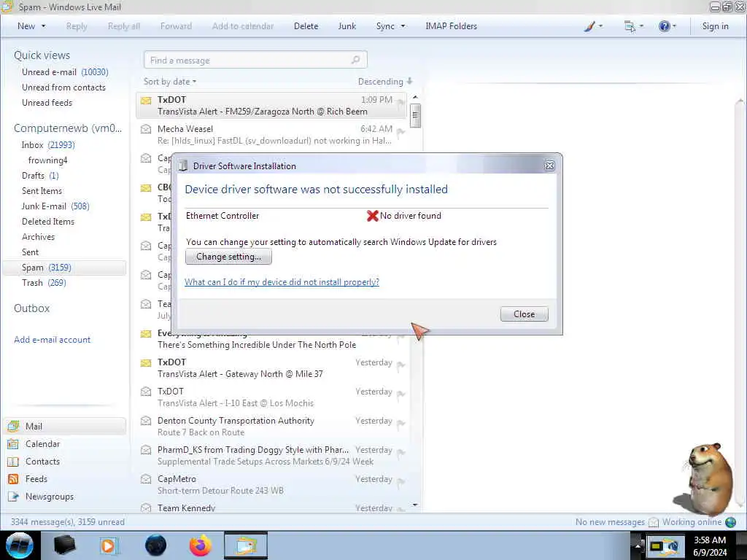Open the Sort by date dropdown
Image resolution: width=747 pixels, height=560 pixels.
coord(170,82)
